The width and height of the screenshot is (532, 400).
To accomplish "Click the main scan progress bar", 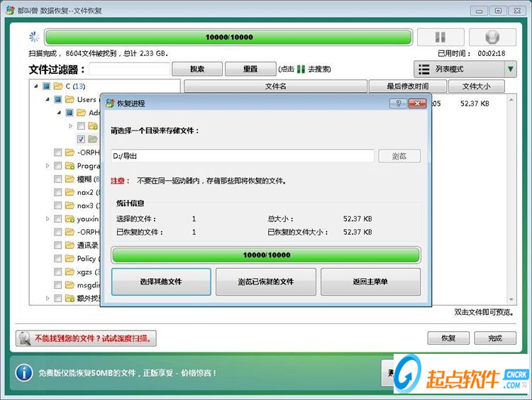I will point(228,37).
